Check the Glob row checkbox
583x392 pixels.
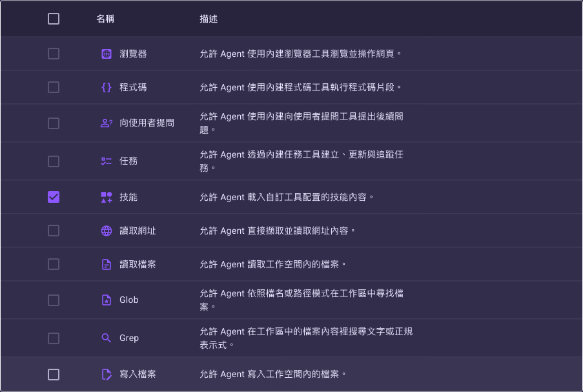coord(54,300)
